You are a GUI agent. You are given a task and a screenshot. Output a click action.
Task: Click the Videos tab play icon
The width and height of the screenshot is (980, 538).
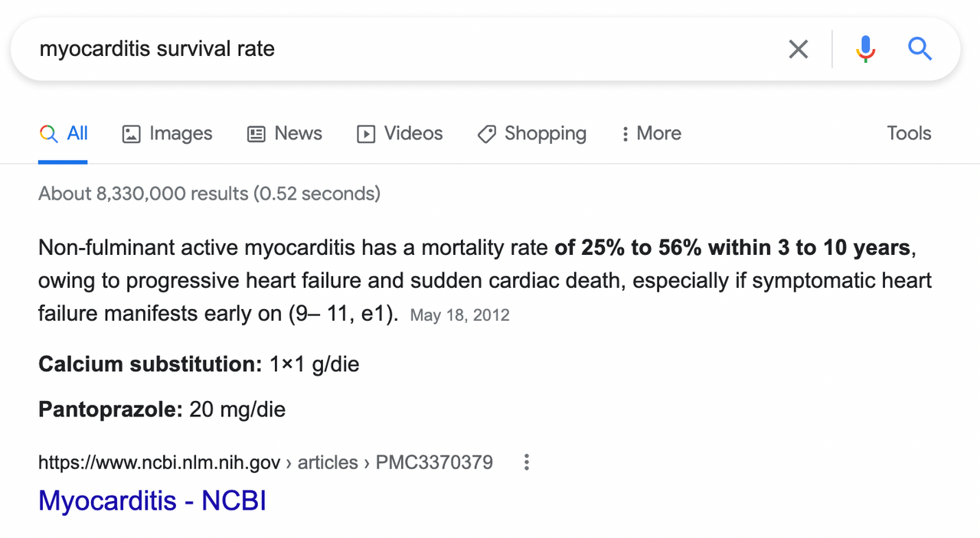point(366,134)
